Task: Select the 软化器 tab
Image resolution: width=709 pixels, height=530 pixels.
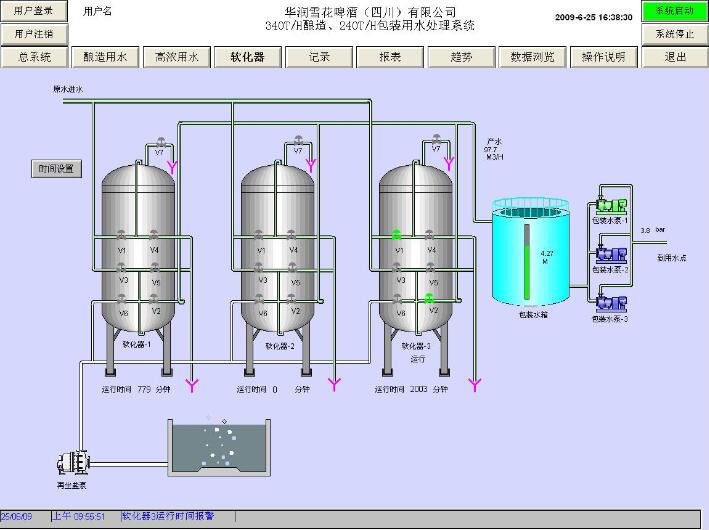Action: (248, 57)
